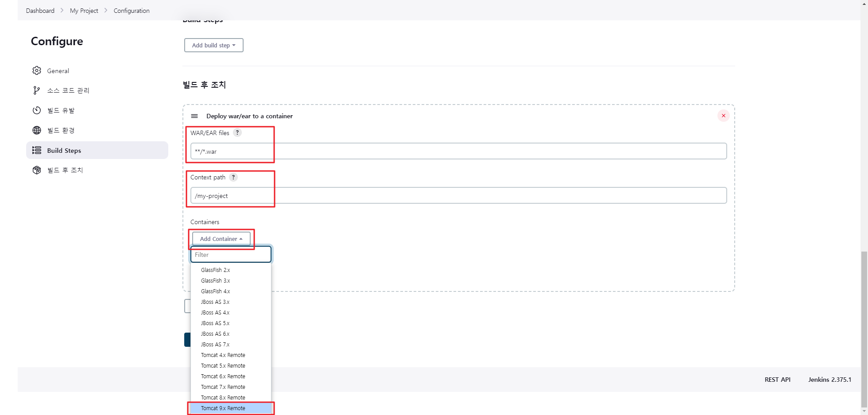The image size is (868, 415).
Task: Toggle the Add Container dropdown
Action: [221, 239]
